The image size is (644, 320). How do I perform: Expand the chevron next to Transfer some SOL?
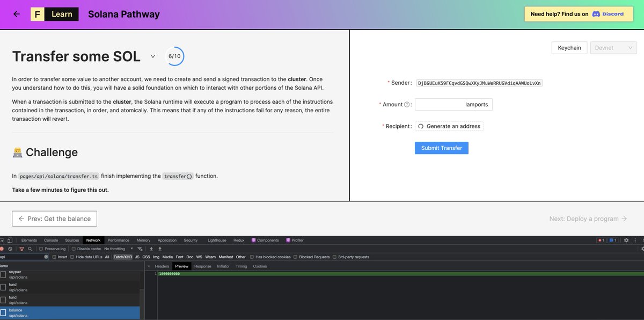click(153, 56)
